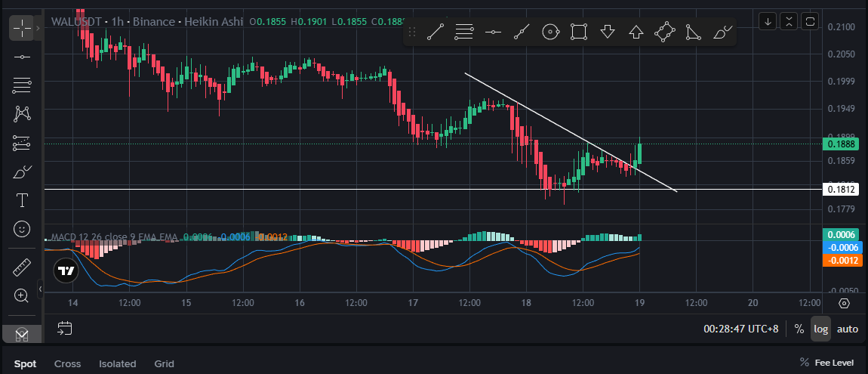The height and width of the screenshot is (374, 868).
Task: Click the 0.2100 price axis label
Action: click(840, 26)
